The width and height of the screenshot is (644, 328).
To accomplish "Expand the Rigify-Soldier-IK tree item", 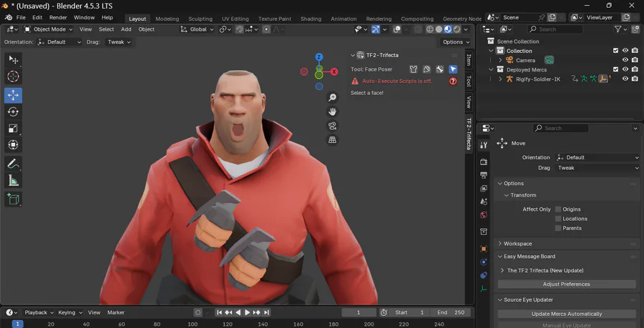I will click(x=500, y=79).
